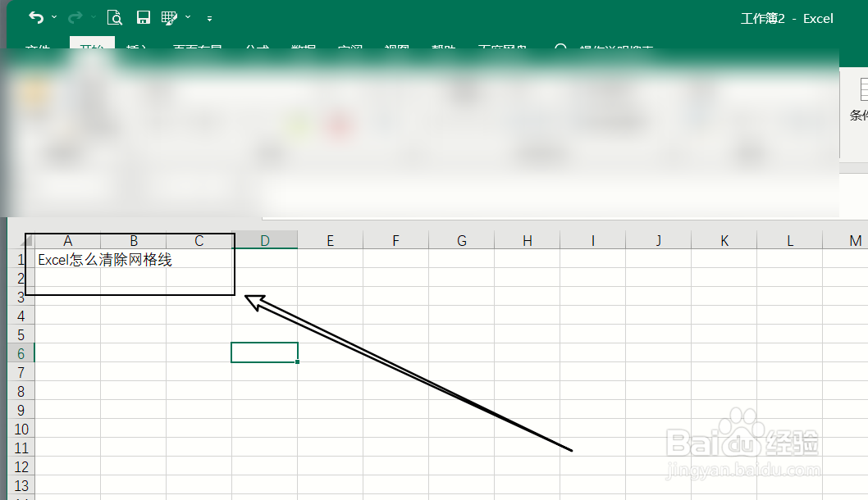Select column E header
The image size is (868, 500).
(x=330, y=241)
